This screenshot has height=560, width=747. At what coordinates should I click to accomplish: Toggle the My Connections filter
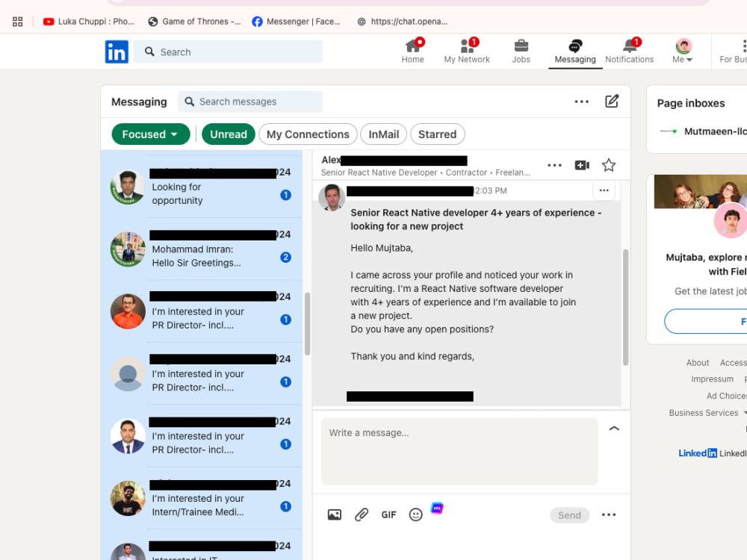click(308, 134)
